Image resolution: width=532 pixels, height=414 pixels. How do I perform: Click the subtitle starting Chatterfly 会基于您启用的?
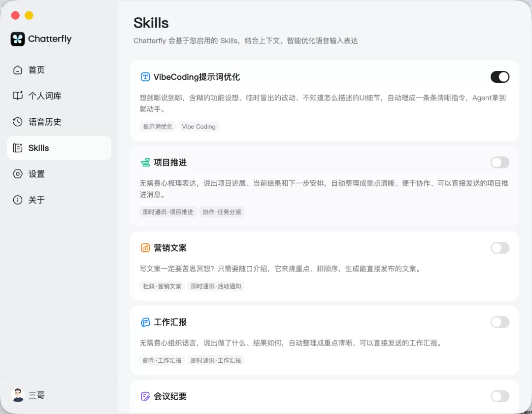[x=246, y=41]
